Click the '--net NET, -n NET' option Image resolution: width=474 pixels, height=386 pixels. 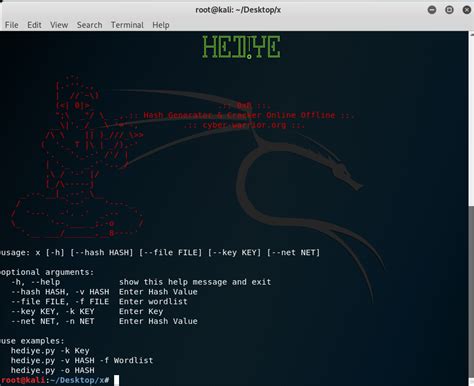pos(53,321)
